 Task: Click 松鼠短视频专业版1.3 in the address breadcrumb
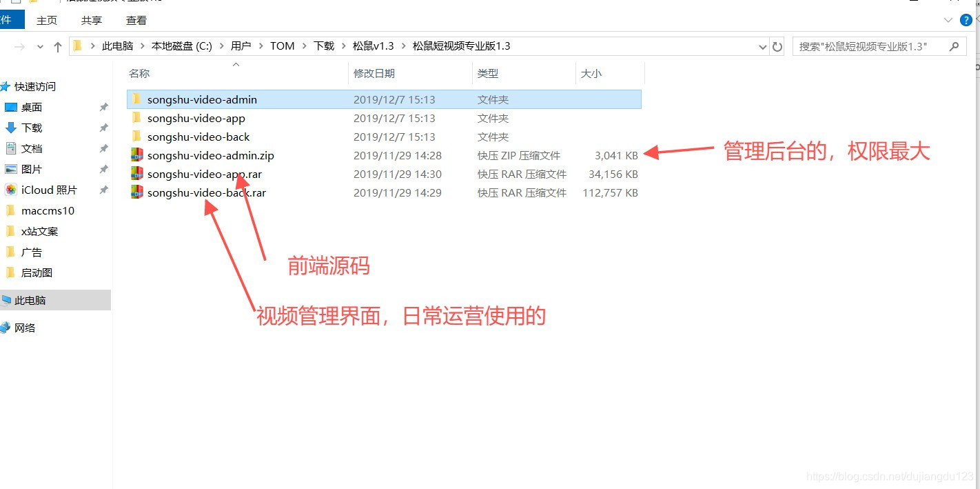click(461, 46)
